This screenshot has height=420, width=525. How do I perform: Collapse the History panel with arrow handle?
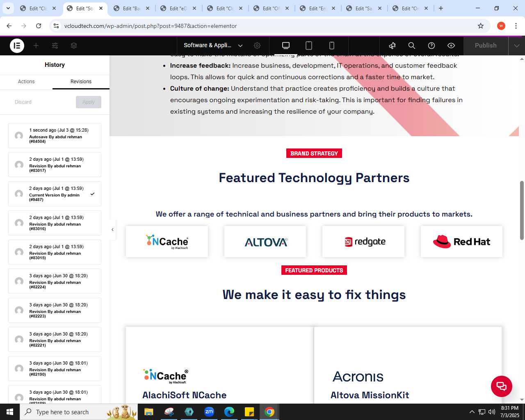point(112,230)
